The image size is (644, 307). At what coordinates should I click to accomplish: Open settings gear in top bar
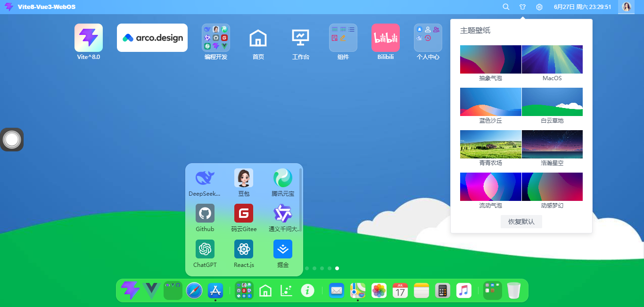pyautogui.click(x=539, y=7)
